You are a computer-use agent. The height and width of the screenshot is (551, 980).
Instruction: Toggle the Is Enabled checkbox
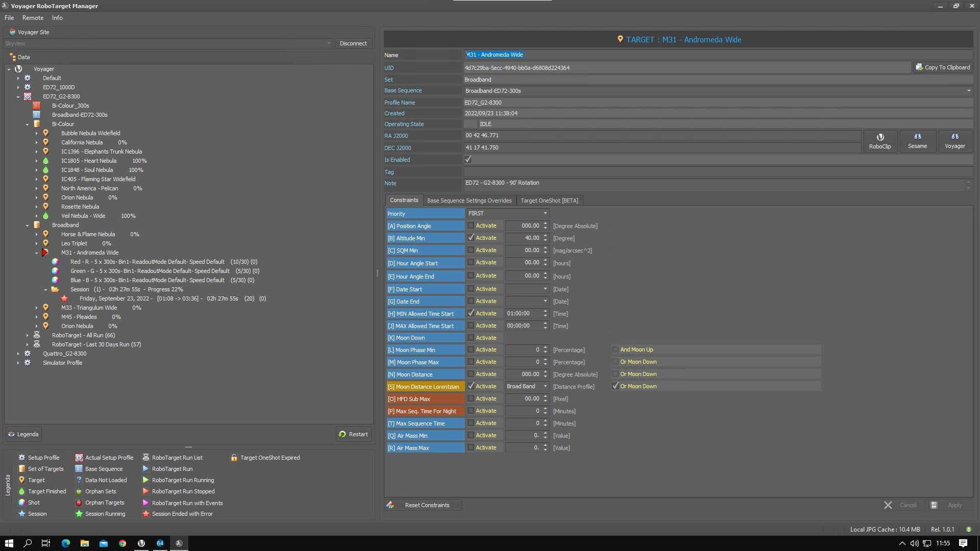tap(468, 160)
